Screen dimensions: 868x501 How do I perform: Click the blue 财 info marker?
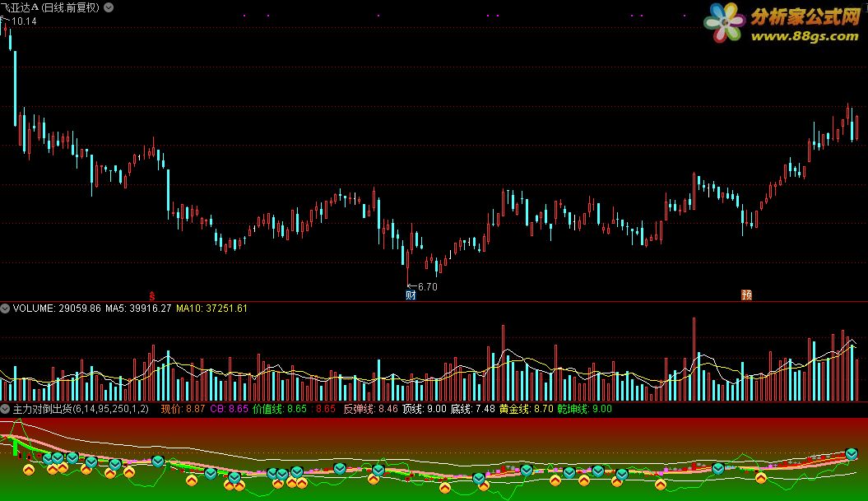(x=411, y=295)
